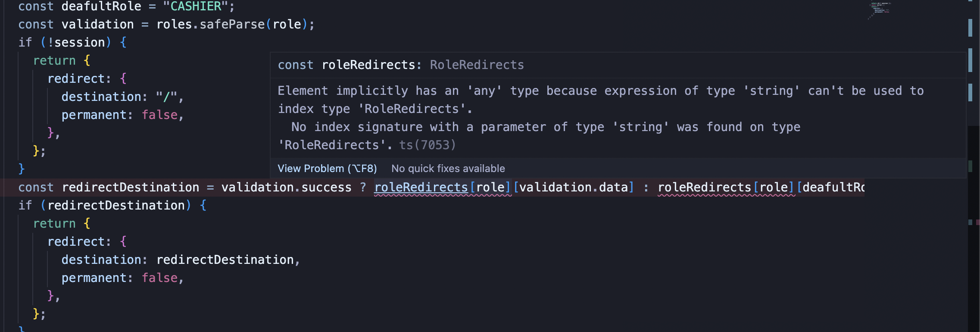Click redirectDestination inside the if condition
980x332 pixels.
click(x=116, y=206)
